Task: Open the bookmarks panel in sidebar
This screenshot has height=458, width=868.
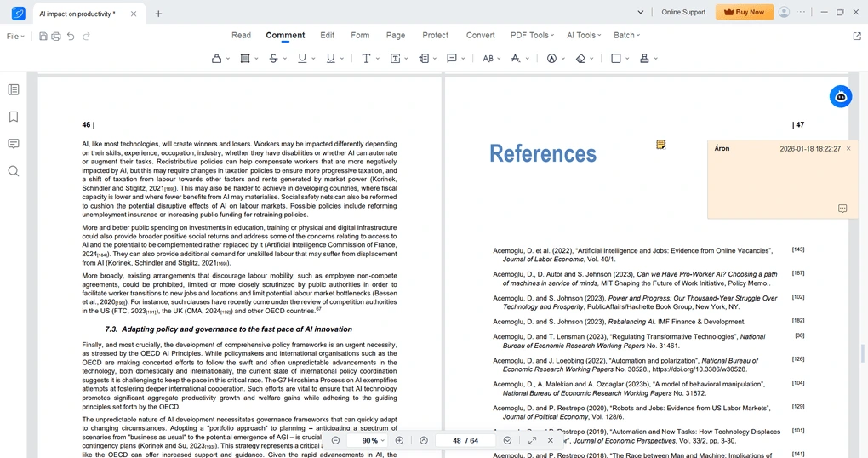Action: tap(14, 117)
